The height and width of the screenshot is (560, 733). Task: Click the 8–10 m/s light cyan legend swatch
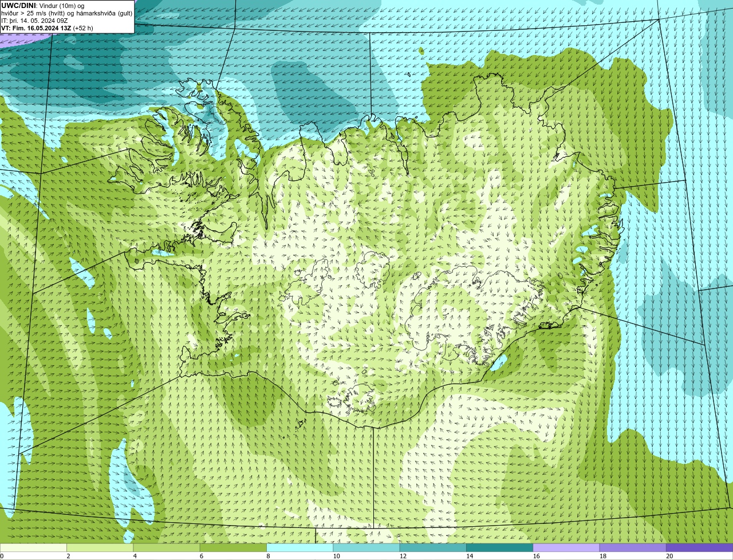pos(299,547)
